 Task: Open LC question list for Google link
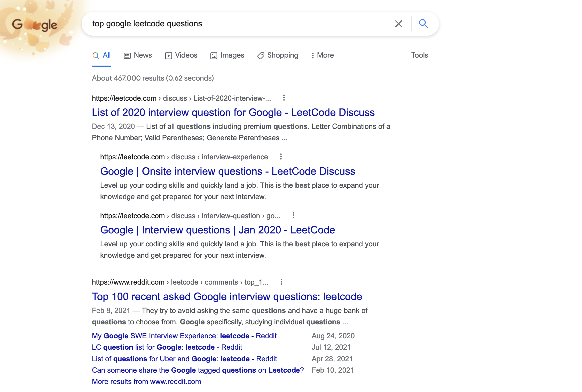coord(167,347)
